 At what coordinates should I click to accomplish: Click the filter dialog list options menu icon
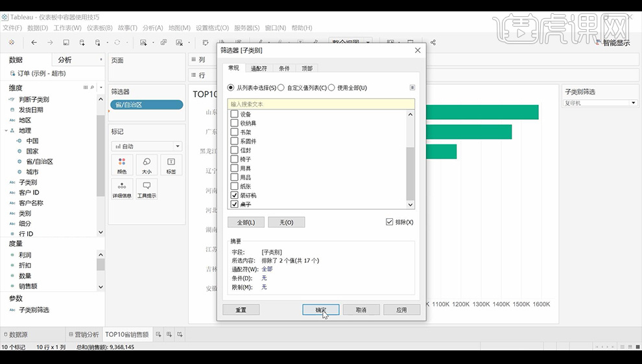(x=412, y=87)
